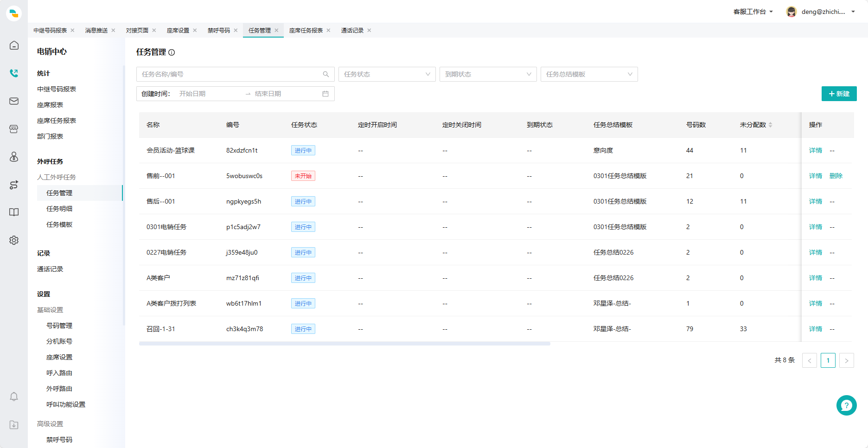Open the 任务总结模板 dropdown filter
Image resolution: width=868 pixels, height=448 pixels.
click(589, 74)
